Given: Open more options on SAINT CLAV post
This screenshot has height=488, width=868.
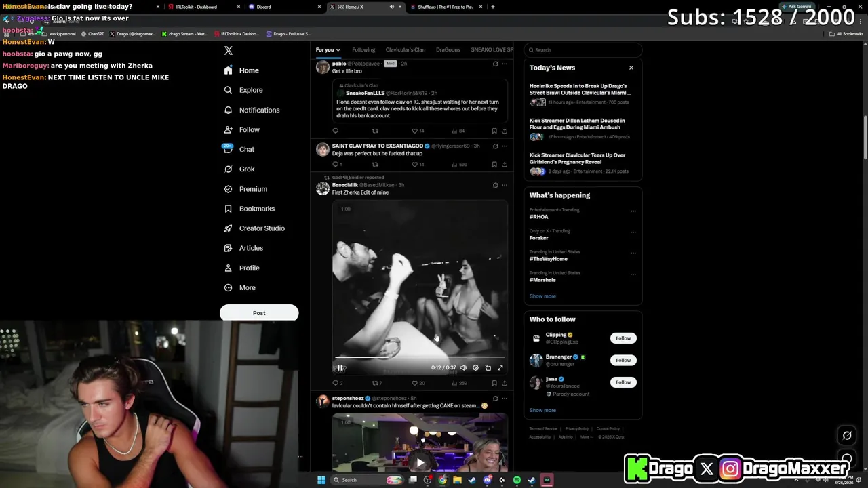Looking at the screenshot, I should coord(505,146).
